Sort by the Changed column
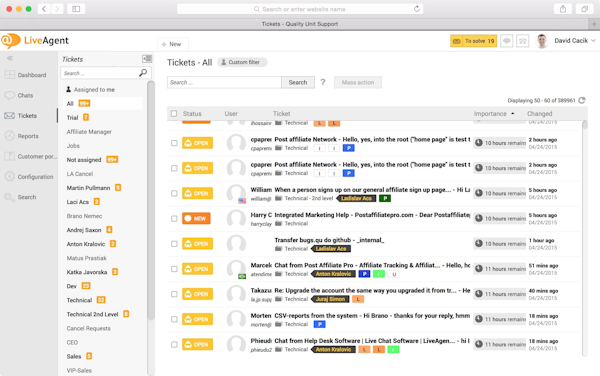Screen dimensions: 600x376 (540, 114)
